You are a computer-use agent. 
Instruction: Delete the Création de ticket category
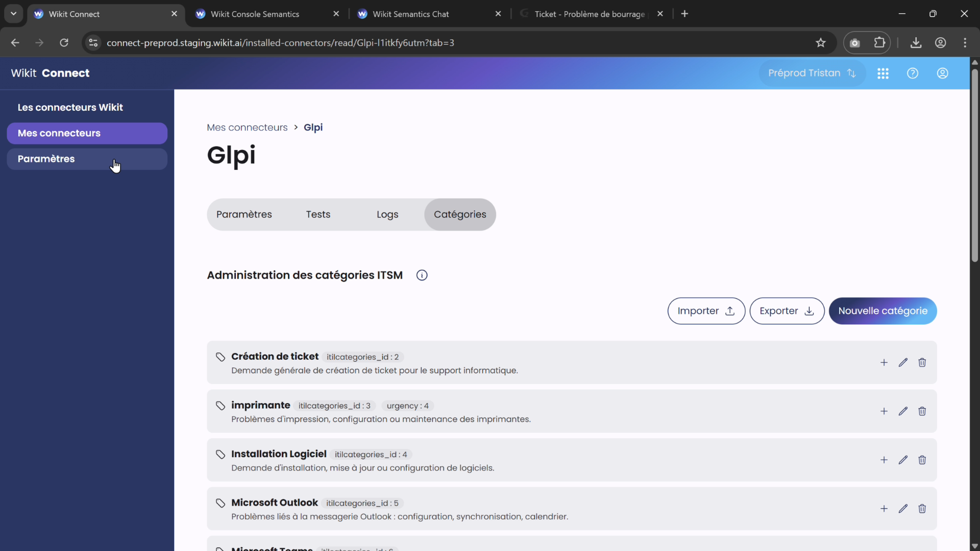(x=922, y=362)
